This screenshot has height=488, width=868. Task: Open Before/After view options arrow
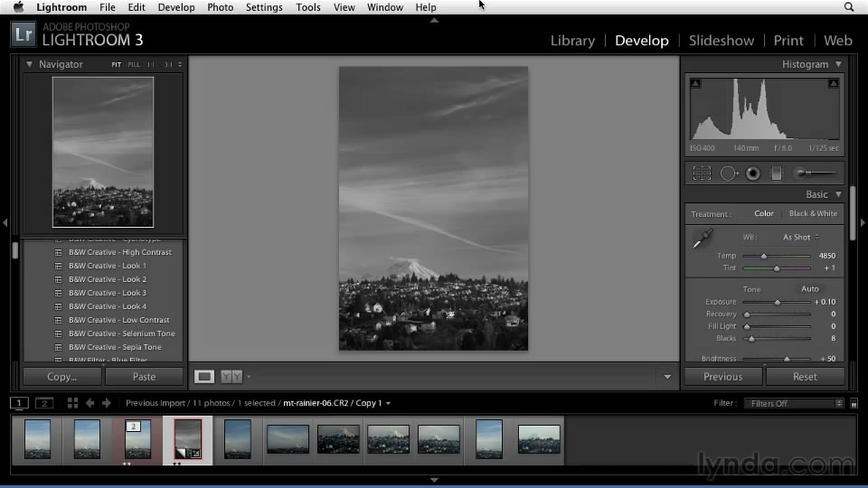click(x=249, y=377)
